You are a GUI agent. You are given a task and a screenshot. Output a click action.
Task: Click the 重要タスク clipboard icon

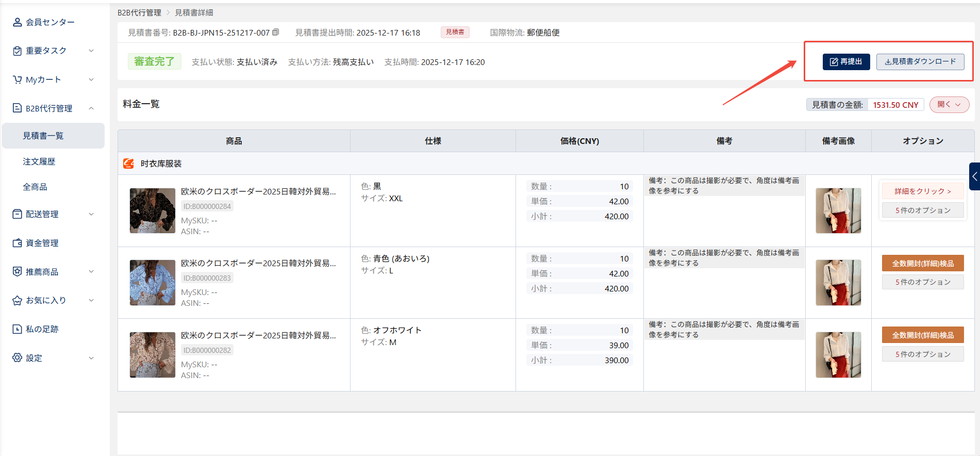17,51
